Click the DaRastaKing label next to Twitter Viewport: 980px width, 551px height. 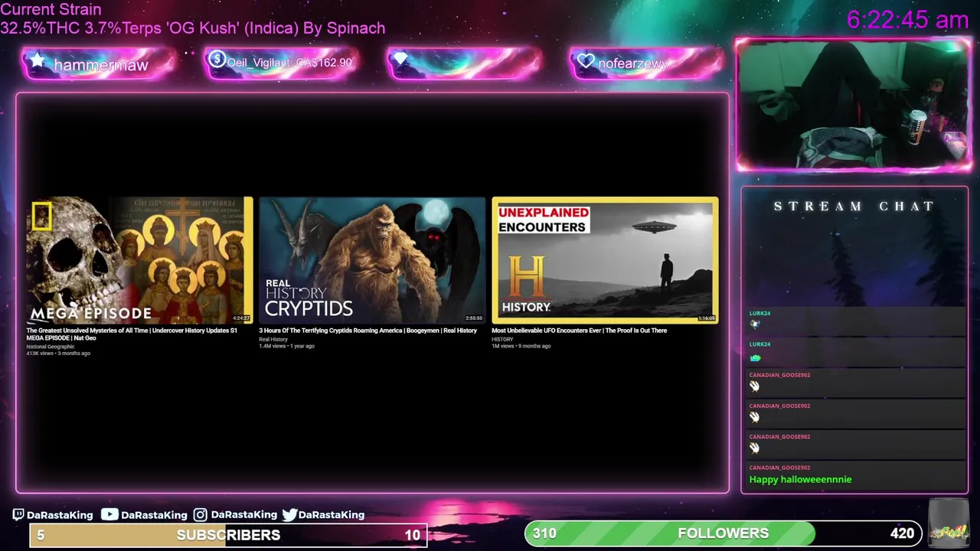click(332, 515)
